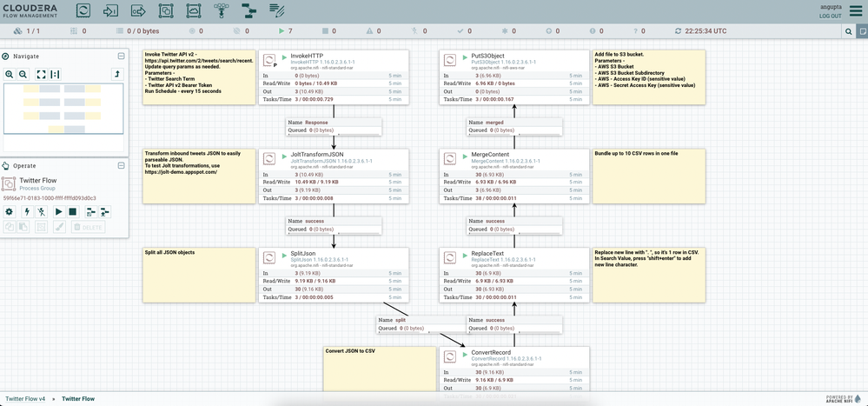Zoom out using Navigate panel
This screenshot has height=406, width=868.
(23, 74)
